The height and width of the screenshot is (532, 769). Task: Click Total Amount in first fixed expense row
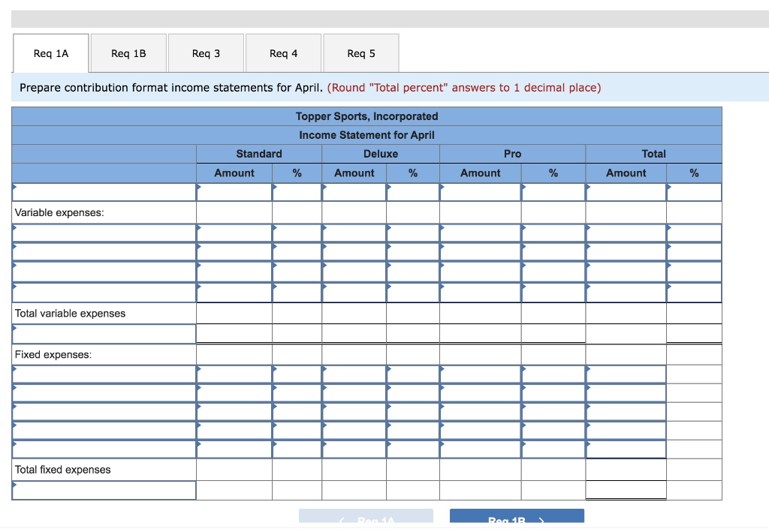[626, 374]
